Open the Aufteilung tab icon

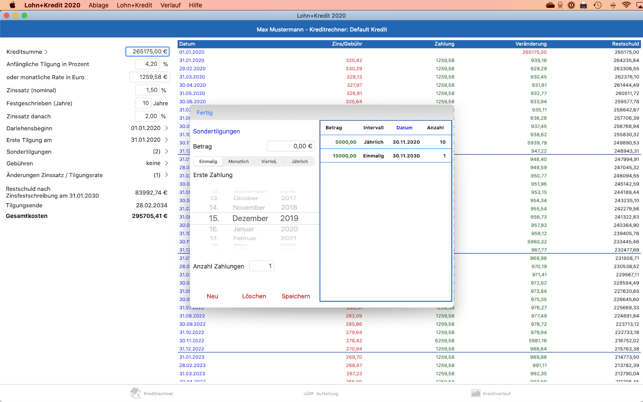(x=308, y=393)
